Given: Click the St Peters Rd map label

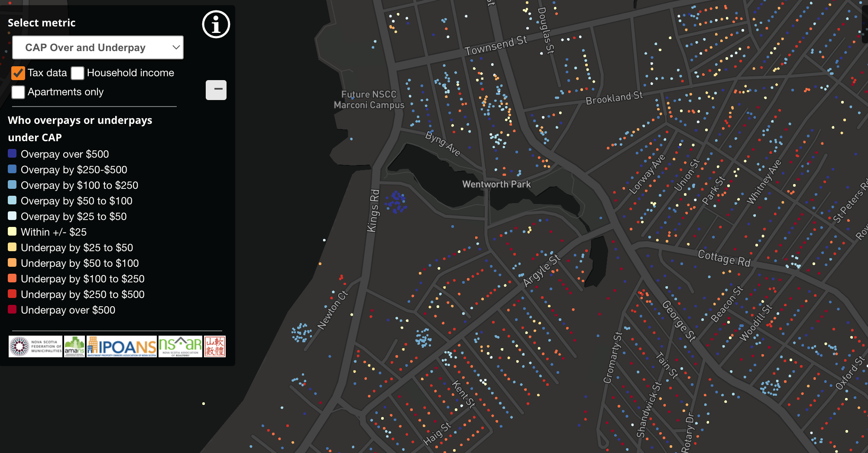Looking at the screenshot, I should (x=851, y=202).
